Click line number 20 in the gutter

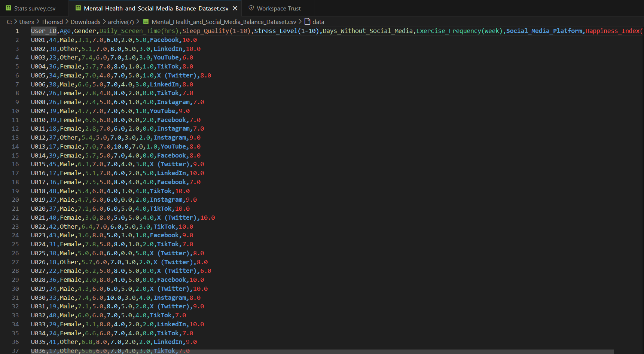15,200
